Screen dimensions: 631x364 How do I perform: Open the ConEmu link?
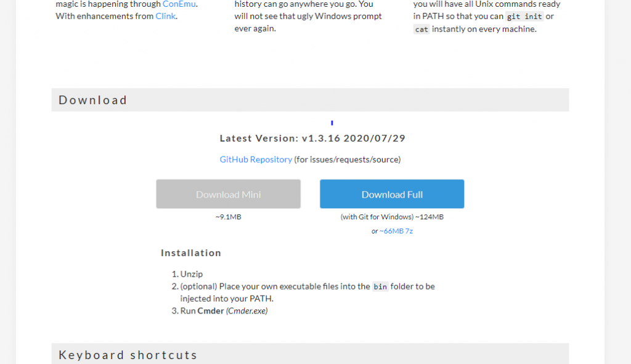[x=179, y=4]
